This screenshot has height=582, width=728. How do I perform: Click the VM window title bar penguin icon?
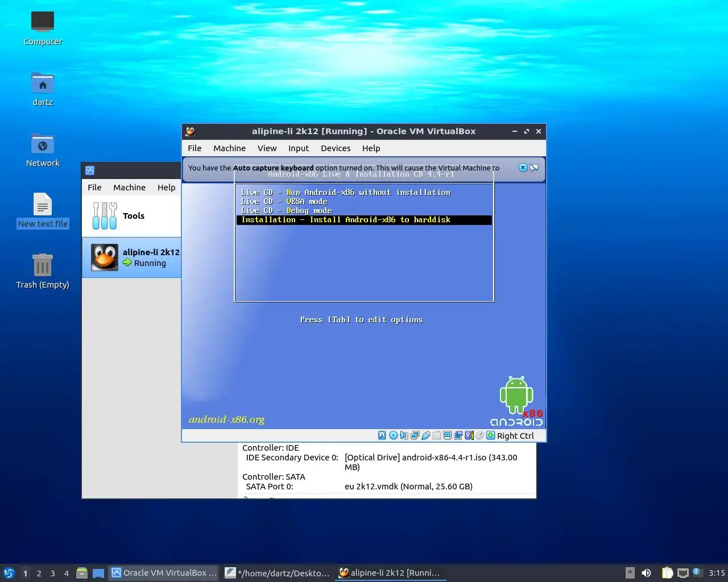[190, 131]
